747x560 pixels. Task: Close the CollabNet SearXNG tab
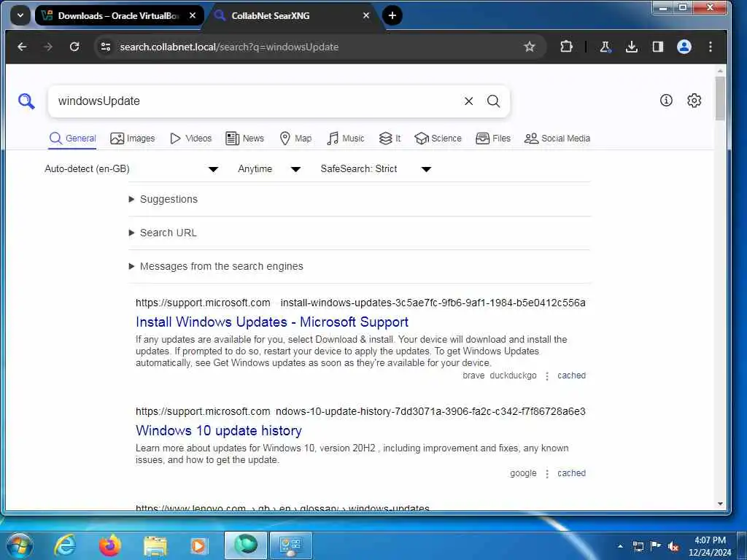coord(366,16)
